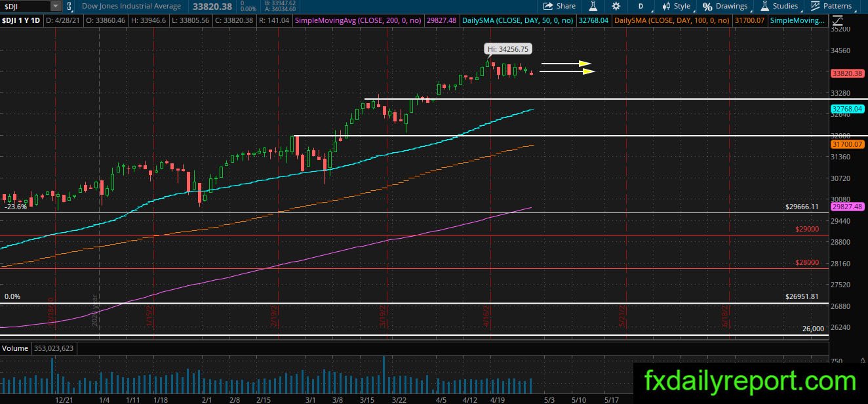Click the truncated SimpleMoving... study label
This screenshot has height=404, width=868.
(798, 21)
